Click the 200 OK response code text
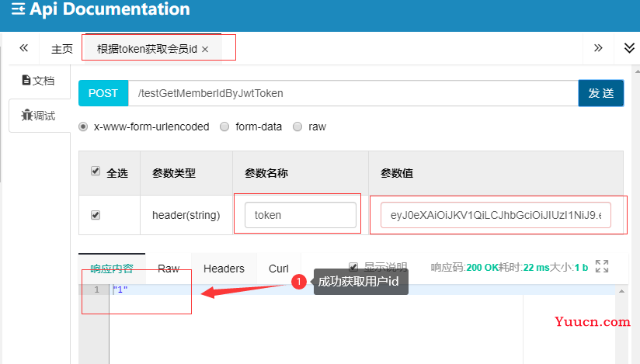The width and height of the screenshot is (640, 364). pyautogui.click(x=482, y=268)
